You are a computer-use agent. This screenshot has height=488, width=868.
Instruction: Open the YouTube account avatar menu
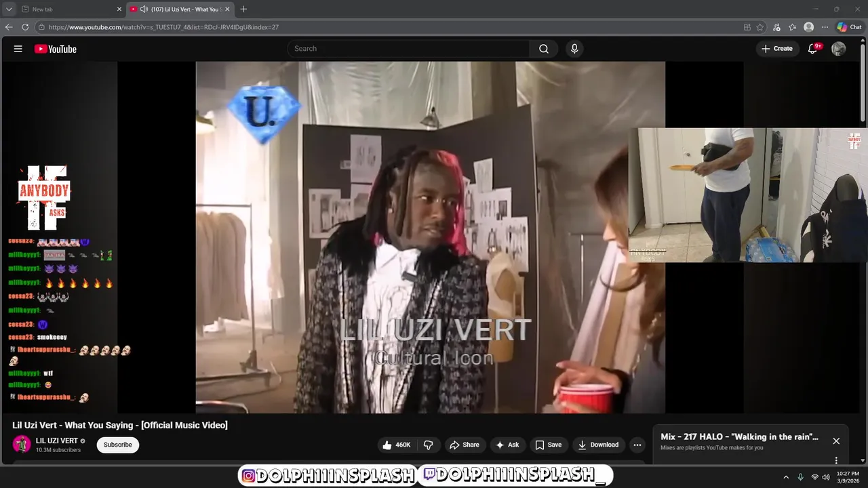point(839,49)
